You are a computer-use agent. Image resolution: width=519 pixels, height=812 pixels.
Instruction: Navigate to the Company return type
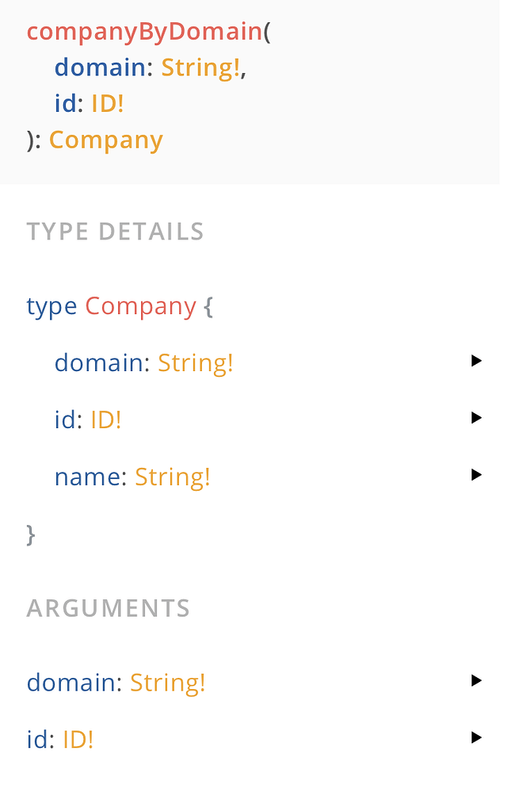(105, 139)
